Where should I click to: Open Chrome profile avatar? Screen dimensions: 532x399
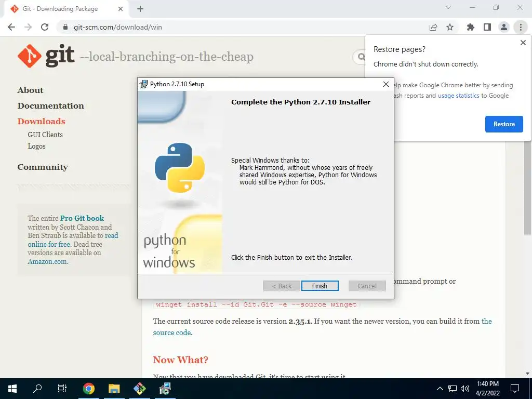tap(504, 27)
